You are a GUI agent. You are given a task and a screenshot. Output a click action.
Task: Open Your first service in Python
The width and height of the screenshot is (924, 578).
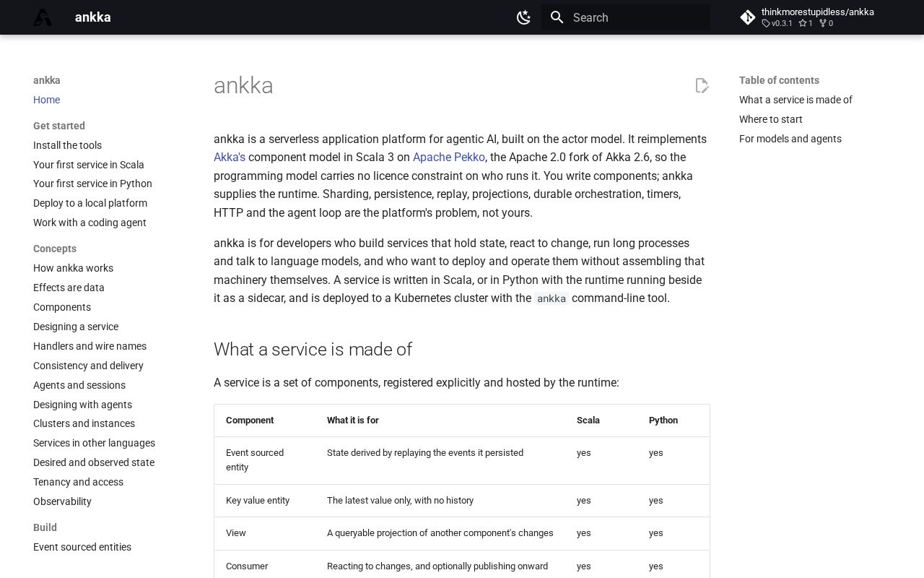[x=92, y=184]
